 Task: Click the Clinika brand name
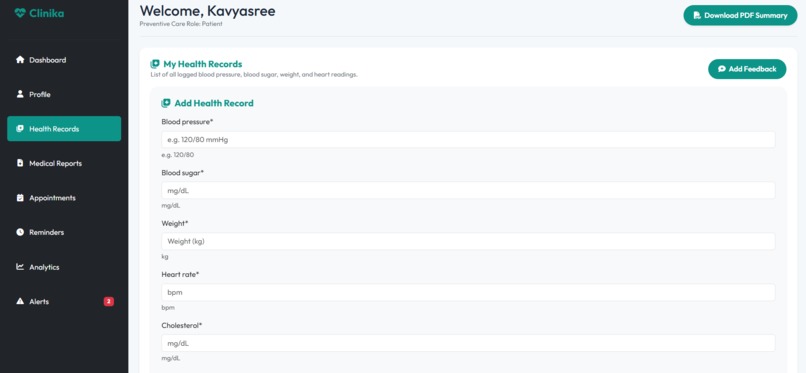(x=47, y=13)
